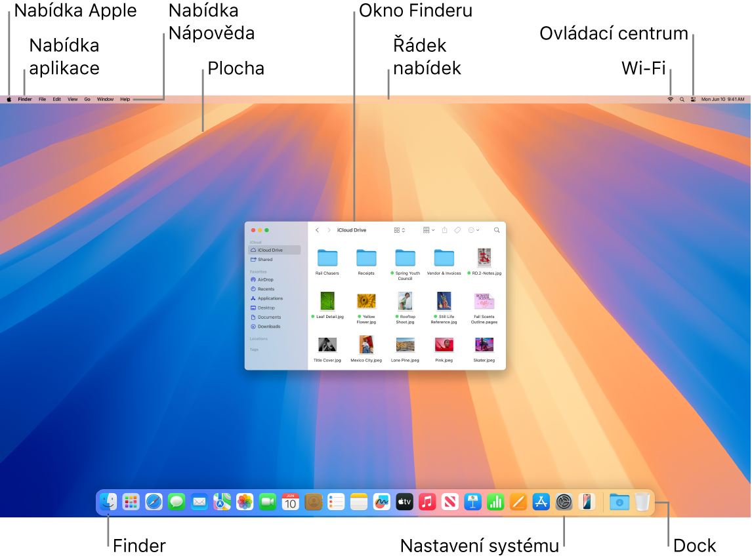
Task: Select Applications in Finder sidebar
Action: click(x=274, y=298)
